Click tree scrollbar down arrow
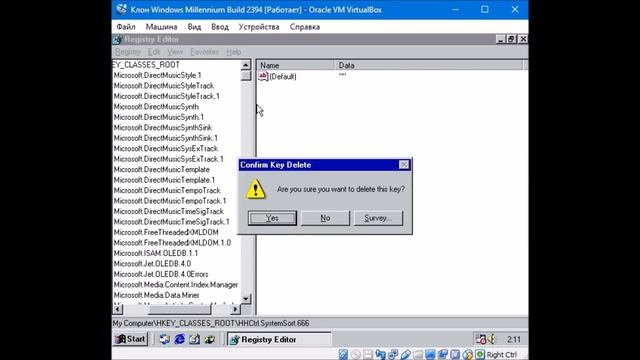The height and width of the screenshot is (360, 640). tap(246, 299)
